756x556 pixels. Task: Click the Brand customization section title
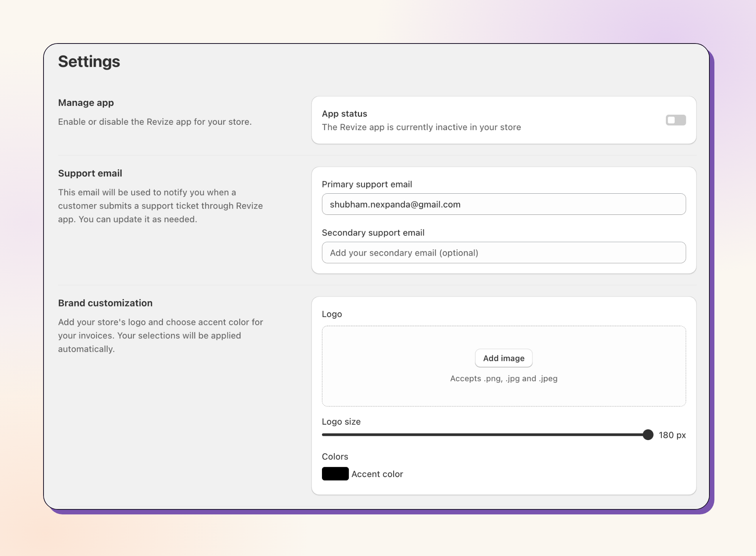click(105, 303)
